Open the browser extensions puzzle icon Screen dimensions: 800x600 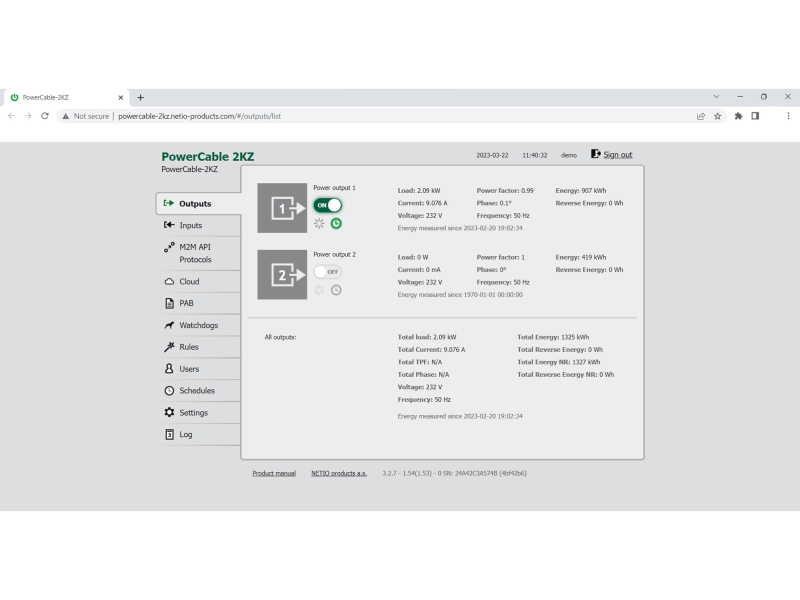(x=738, y=116)
